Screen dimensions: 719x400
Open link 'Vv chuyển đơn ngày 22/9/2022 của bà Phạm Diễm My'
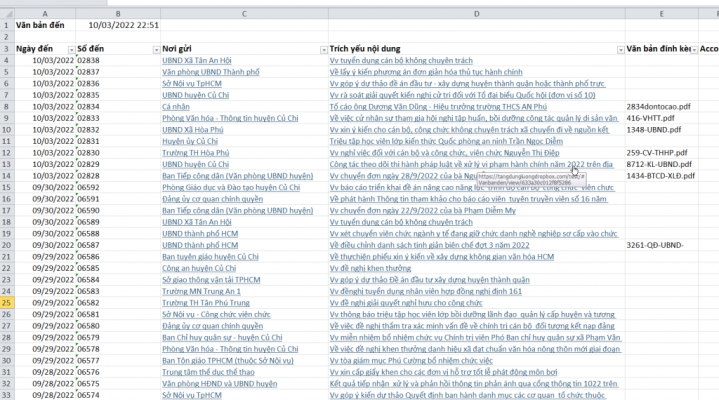coord(422,211)
